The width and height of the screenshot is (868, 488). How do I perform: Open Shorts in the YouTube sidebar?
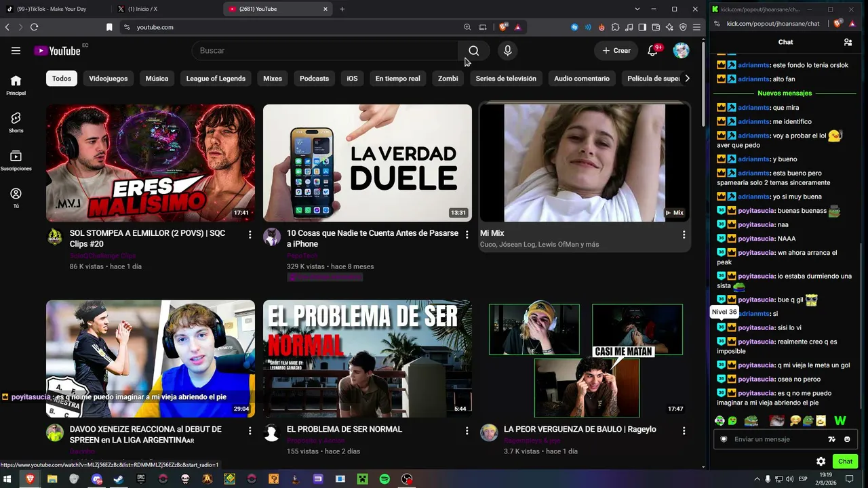[16, 122]
